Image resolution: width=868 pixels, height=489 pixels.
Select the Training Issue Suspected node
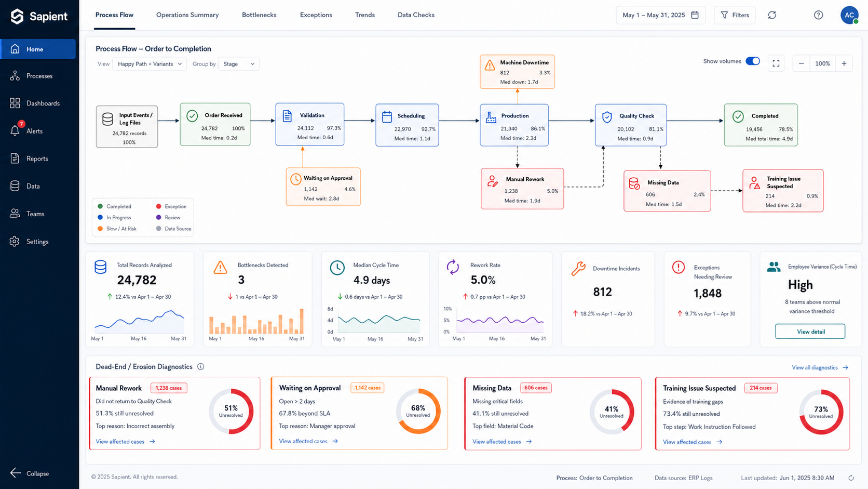(x=783, y=191)
